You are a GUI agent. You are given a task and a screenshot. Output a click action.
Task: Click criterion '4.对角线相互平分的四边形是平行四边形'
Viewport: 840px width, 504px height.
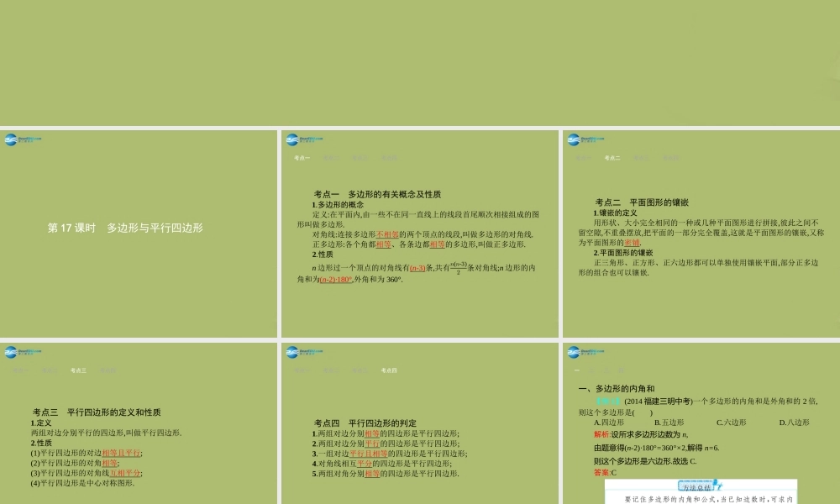pos(382,464)
